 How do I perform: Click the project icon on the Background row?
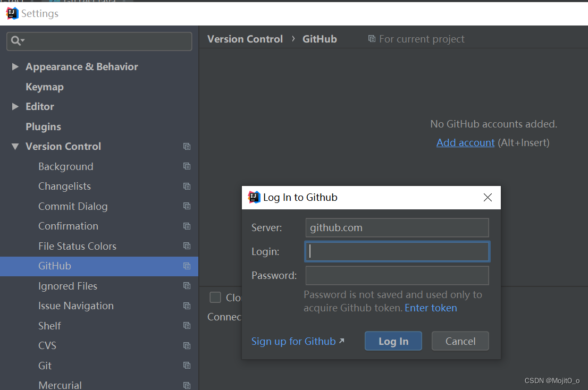(187, 166)
